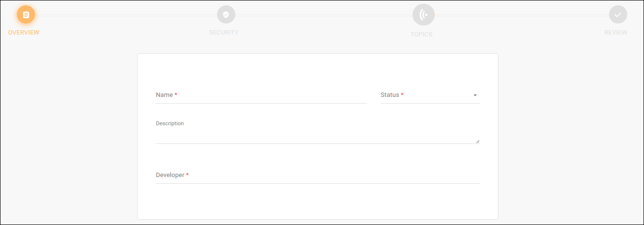The image size is (644, 225).
Task: Go to the OVERVIEW step label
Action: pos(23,33)
